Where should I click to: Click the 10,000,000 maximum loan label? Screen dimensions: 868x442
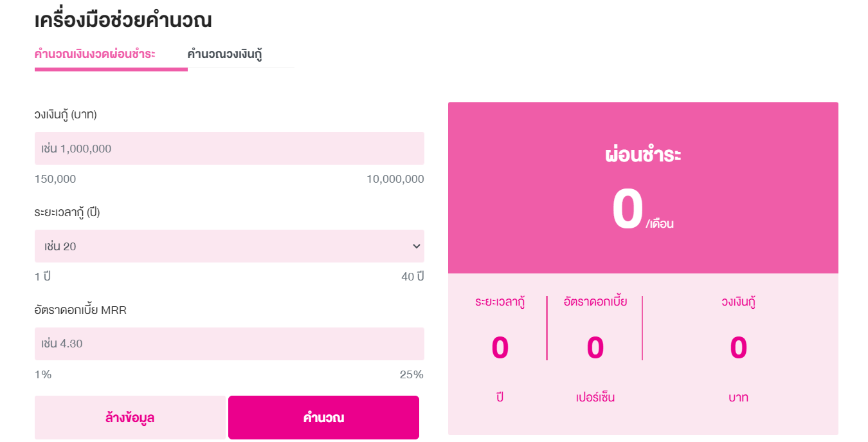coord(395,178)
